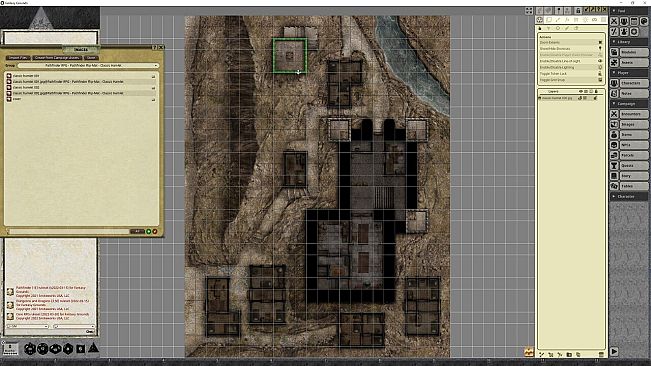The height and width of the screenshot is (366, 651).
Task: Click the delete layer trash icon at panel bottom
Action: click(601, 354)
